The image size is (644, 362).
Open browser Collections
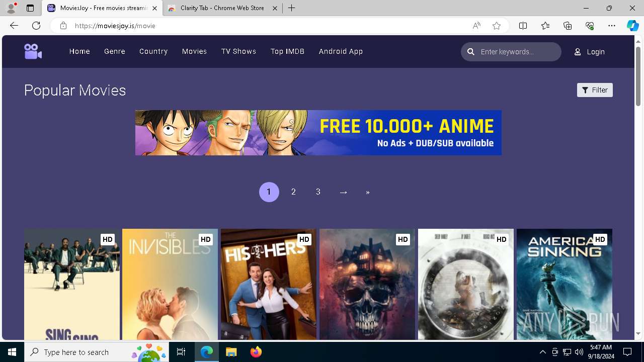[568, 26]
